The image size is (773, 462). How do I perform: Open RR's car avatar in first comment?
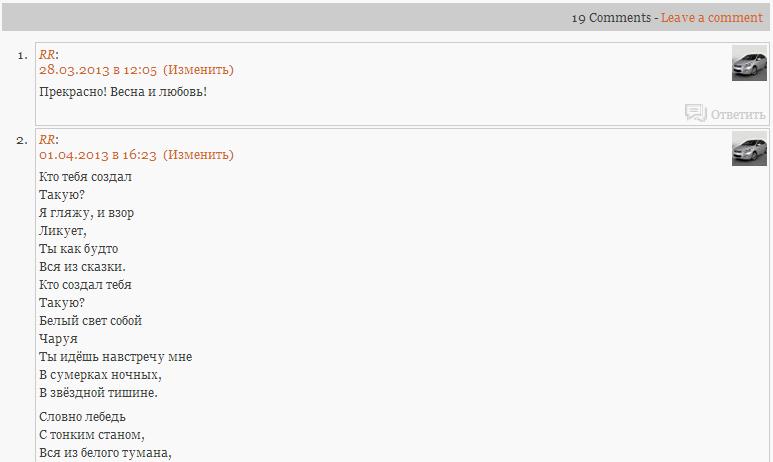749,63
